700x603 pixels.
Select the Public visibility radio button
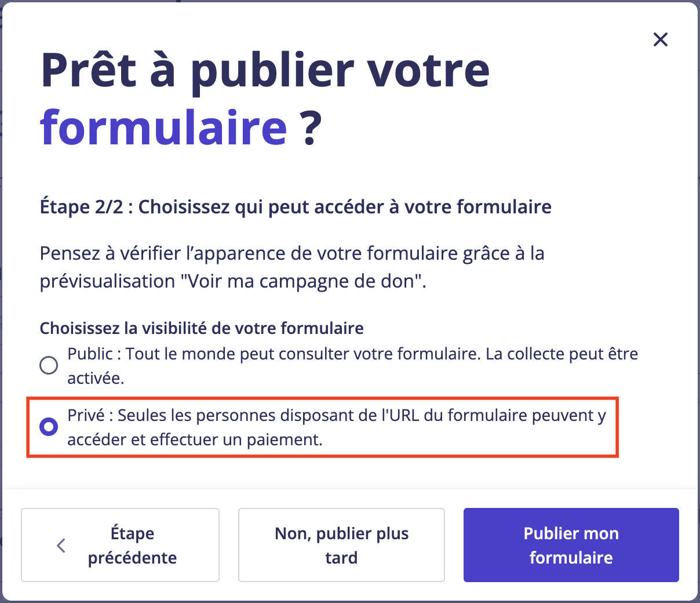[48, 365]
